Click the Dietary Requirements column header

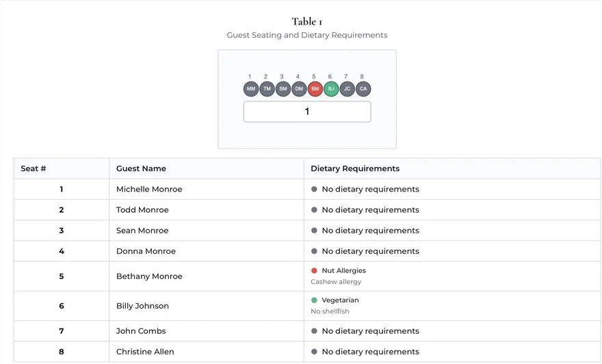click(x=355, y=168)
